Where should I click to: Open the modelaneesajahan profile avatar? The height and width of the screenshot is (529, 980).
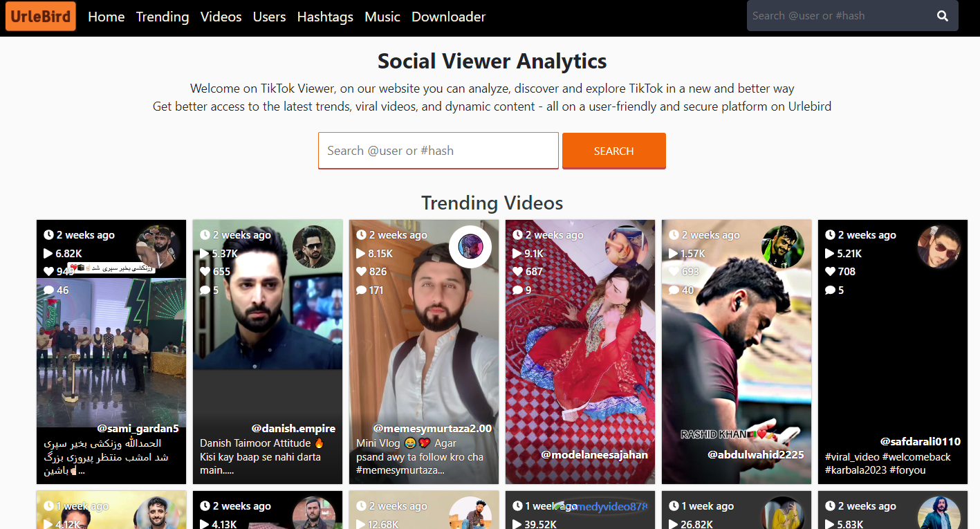[627, 247]
